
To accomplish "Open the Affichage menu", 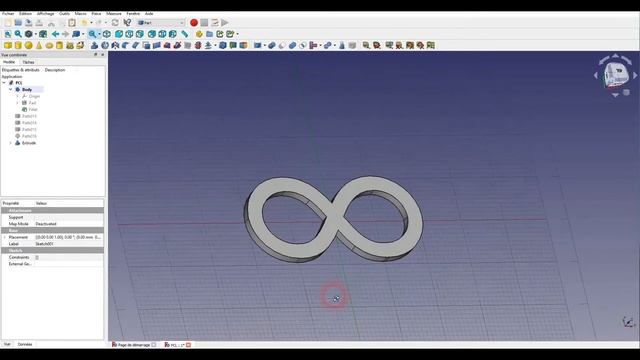I will tap(45, 13).
